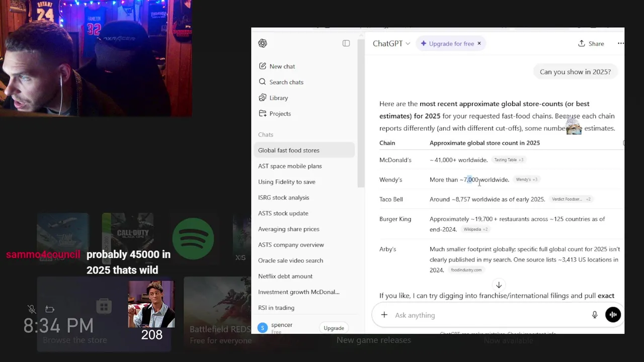Collapse the Chats section header
The height and width of the screenshot is (362, 644).
click(x=266, y=135)
